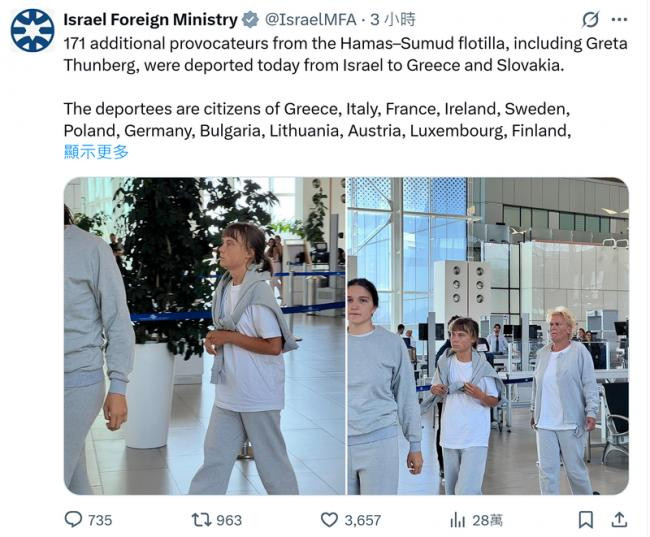Open Grok explain icon on post
This screenshot has height=537, width=650.
click(x=591, y=19)
